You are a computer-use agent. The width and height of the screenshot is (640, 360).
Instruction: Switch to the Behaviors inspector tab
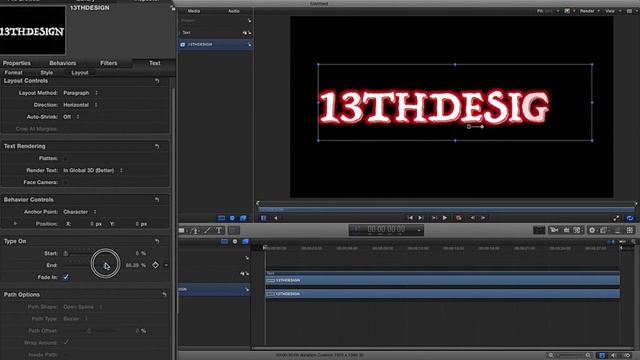coord(62,63)
